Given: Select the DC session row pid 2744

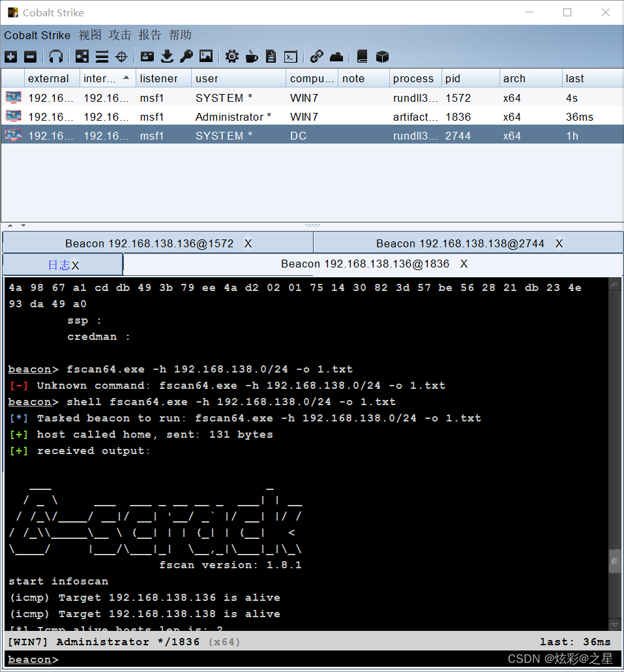Looking at the screenshot, I should tap(312, 136).
